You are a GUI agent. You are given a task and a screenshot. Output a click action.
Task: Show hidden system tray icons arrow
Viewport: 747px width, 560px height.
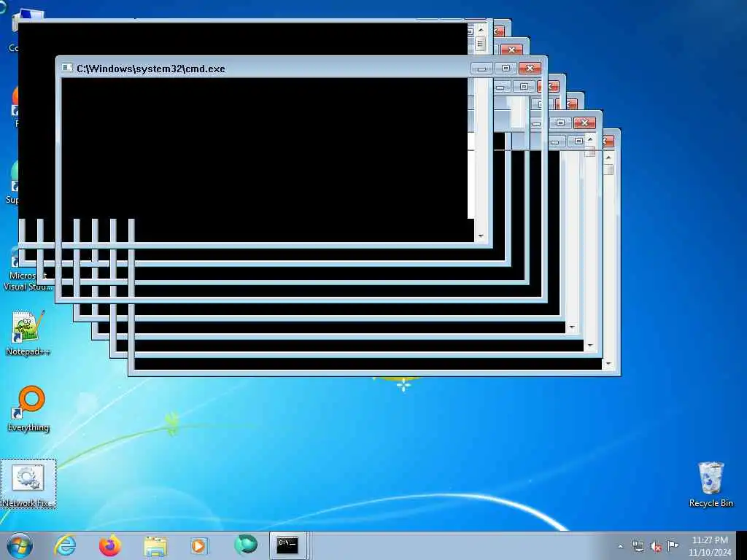[620, 546]
